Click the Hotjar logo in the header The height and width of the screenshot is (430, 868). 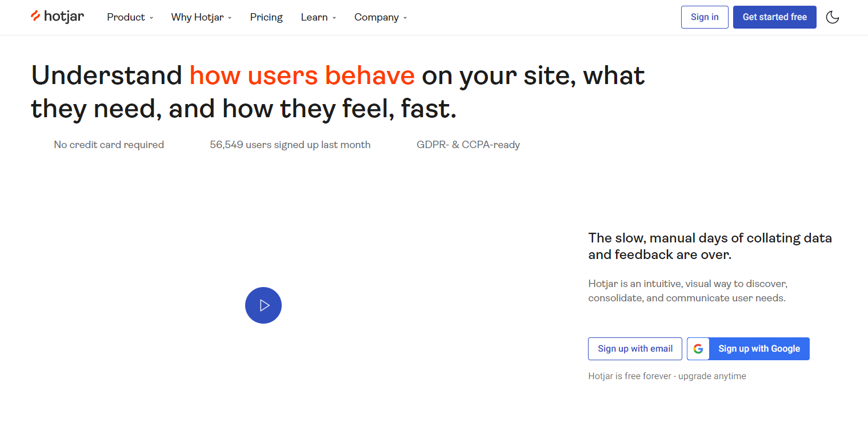(57, 17)
